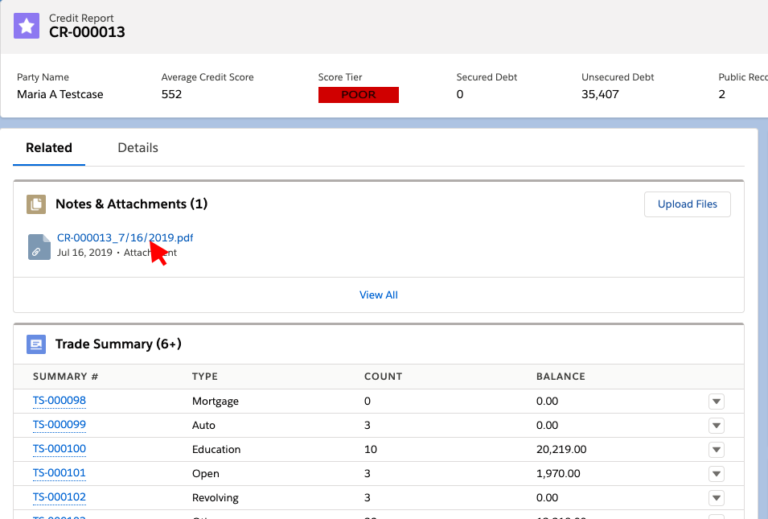Click the unsecured debt value 35,407
Viewport: 768px width, 519px height.
(600, 94)
